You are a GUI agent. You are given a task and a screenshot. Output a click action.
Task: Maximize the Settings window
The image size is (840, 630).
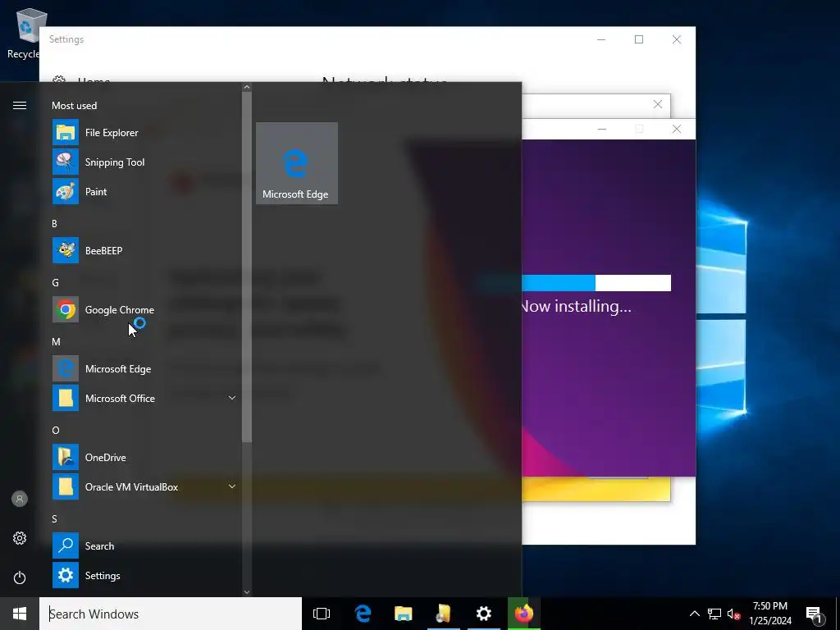(638, 39)
